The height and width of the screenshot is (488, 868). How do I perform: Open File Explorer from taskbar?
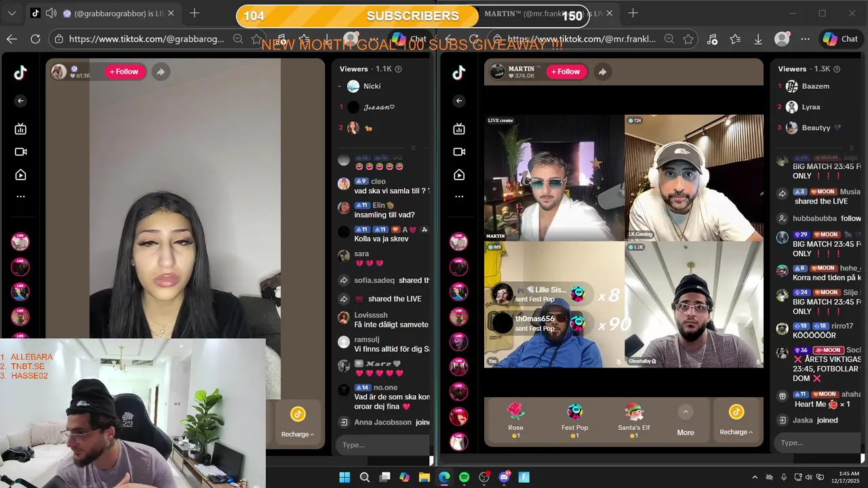(x=425, y=477)
